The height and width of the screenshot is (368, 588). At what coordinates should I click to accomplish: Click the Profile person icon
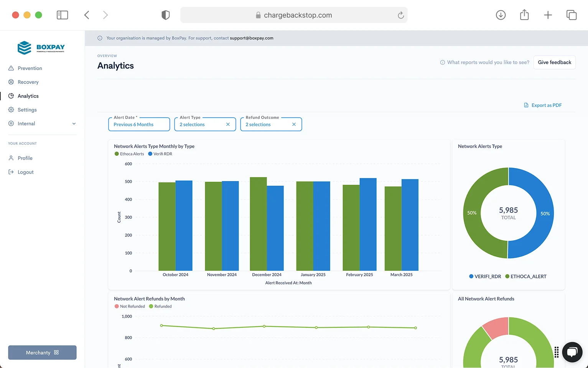(11, 158)
